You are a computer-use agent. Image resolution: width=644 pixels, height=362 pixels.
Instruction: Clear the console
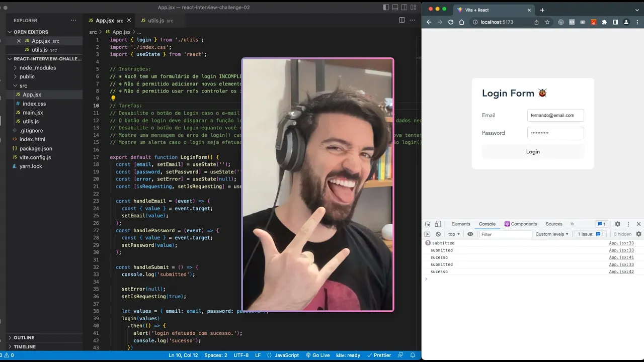point(438,234)
